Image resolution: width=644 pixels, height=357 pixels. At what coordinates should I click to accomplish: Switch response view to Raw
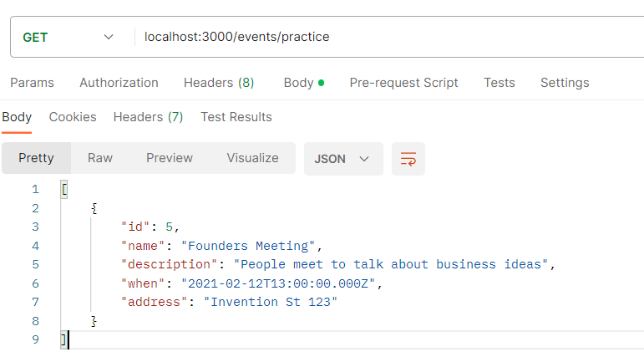click(x=100, y=158)
